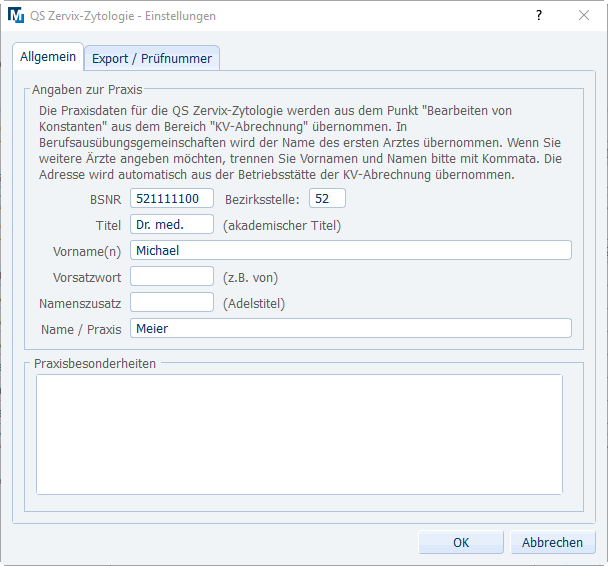Viewport: 608px width, 566px height.
Task: Click inside the Praxisbesonderheiten text area
Action: point(299,434)
